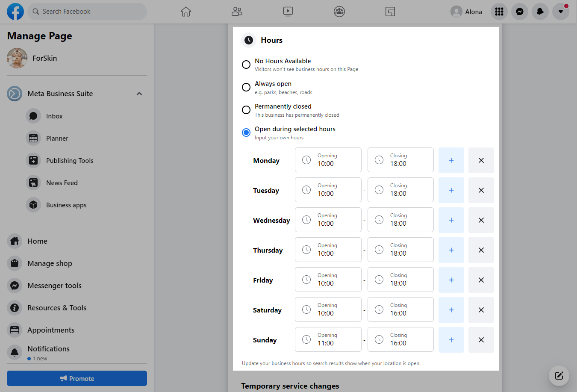Screen dimensions: 577x392
Task: Click the compose new message icon
Action: tap(559, 376)
